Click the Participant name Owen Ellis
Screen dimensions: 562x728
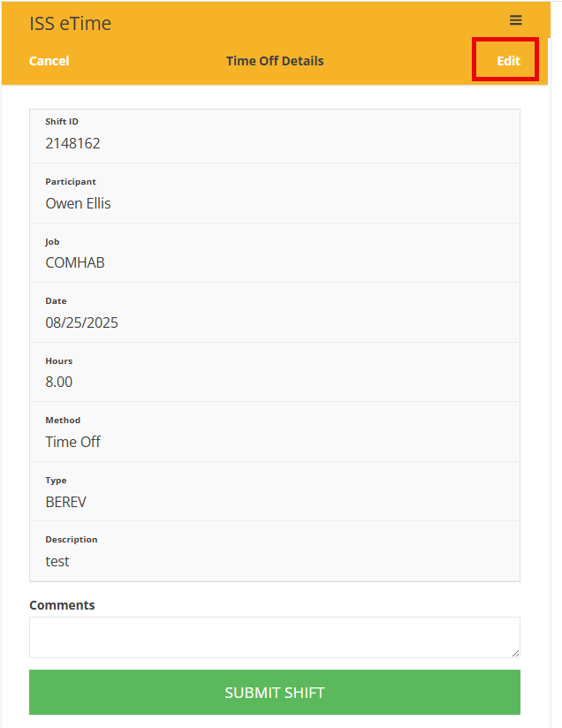pos(78,203)
